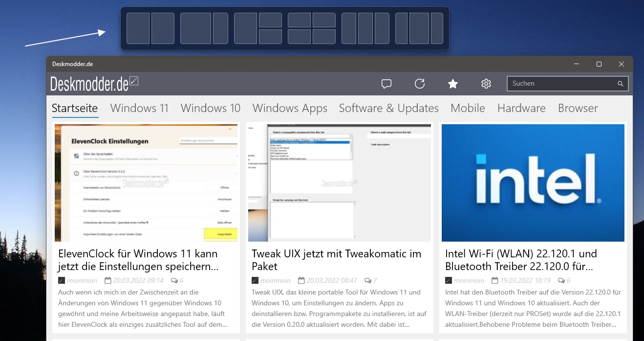The width and height of the screenshot is (644, 341).
Task: Click the magnifier icon in the search box
Action: pyautogui.click(x=621, y=84)
